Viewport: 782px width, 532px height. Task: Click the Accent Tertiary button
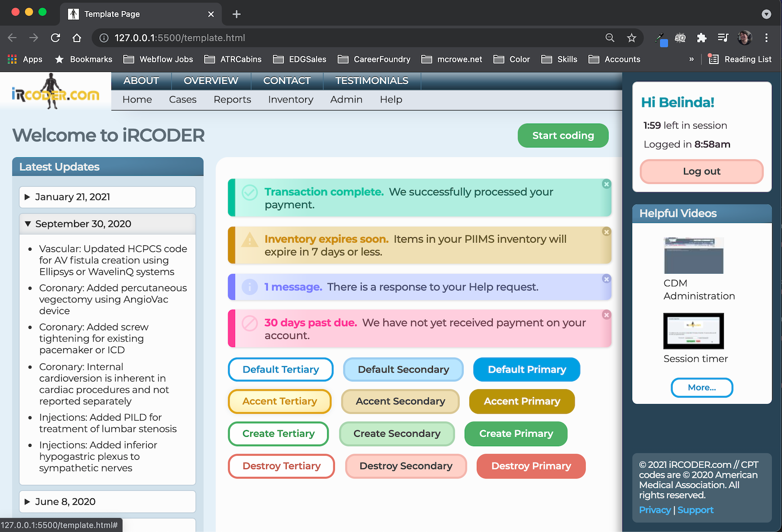pos(280,402)
